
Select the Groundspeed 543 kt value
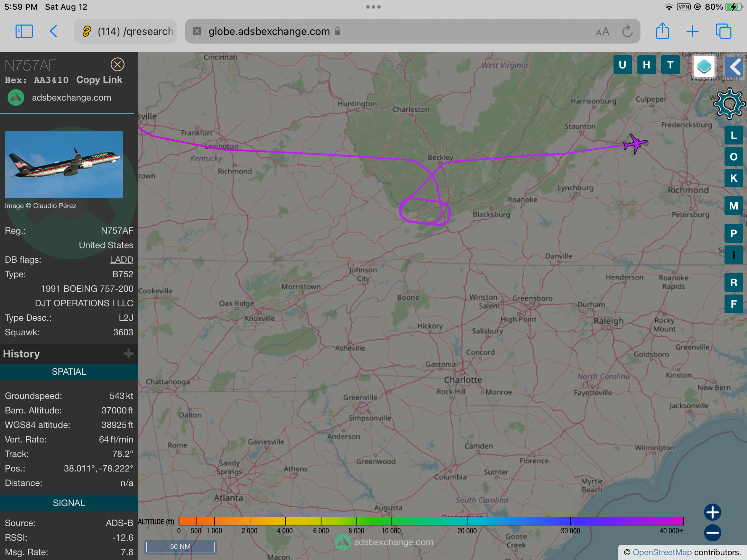(121, 396)
